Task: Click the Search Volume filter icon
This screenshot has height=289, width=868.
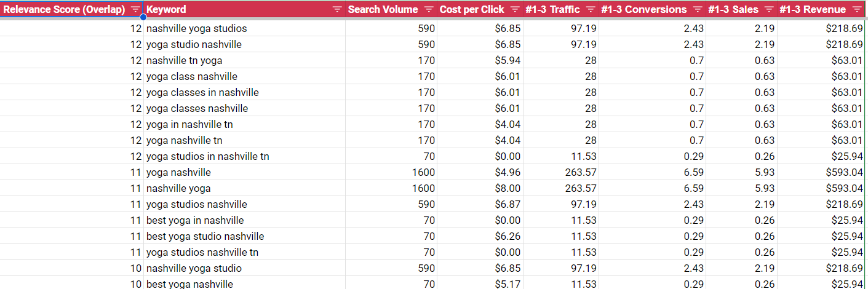Action: pos(429,10)
